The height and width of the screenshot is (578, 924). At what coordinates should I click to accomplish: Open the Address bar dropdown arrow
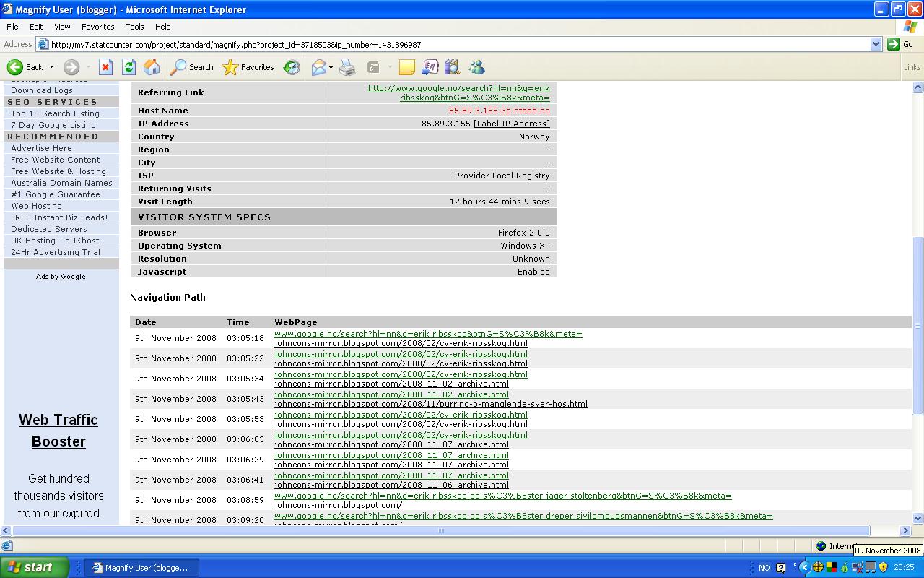pyautogui.click(x=876, y=44)
